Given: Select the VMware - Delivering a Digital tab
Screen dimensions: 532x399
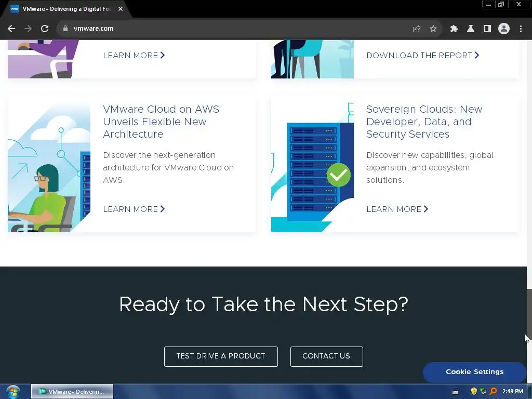Looking at the screenshot, I should (66, 9).
